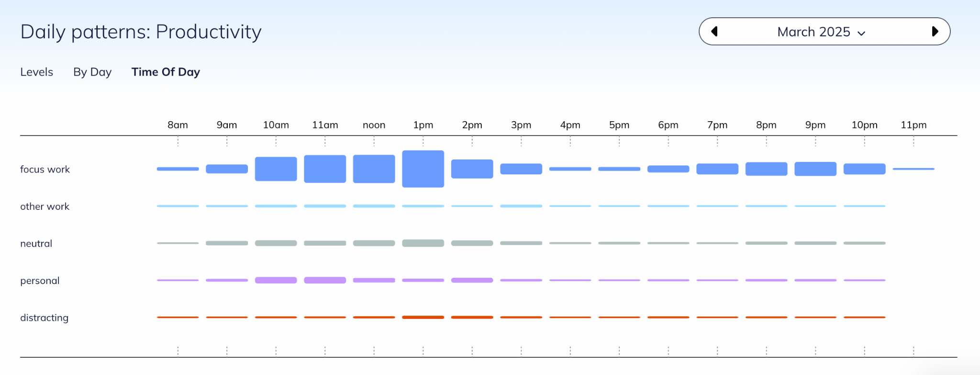Click the noon focus work block
Viewport: 980px width, 375px height.
tap(374, 169)
